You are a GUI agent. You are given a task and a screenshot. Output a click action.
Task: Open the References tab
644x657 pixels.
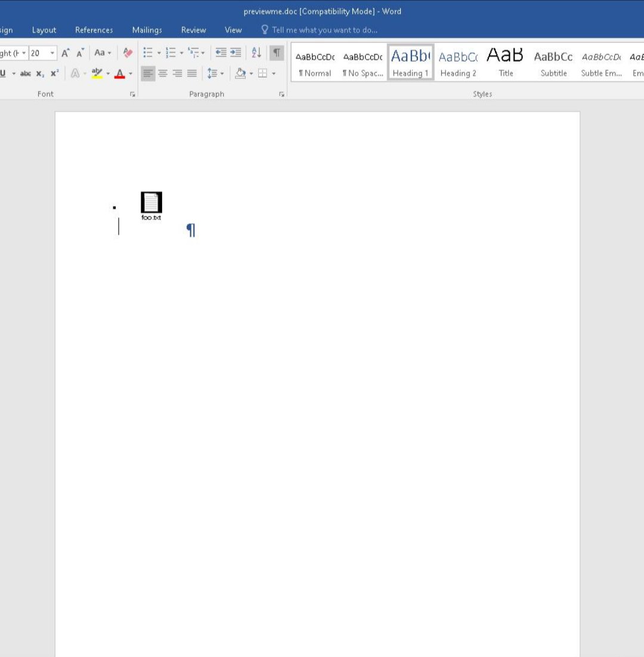pyautogui.click(x=94, y=30)
